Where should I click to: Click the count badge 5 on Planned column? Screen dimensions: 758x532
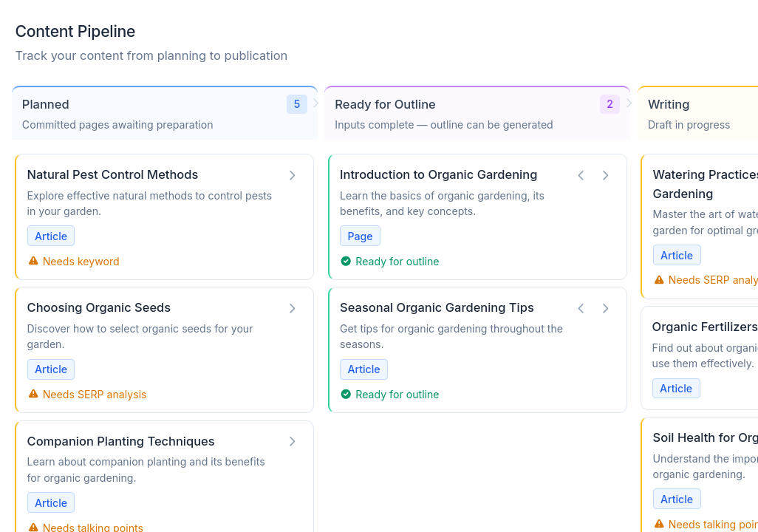pyautogui.click(x=297, y=104)
